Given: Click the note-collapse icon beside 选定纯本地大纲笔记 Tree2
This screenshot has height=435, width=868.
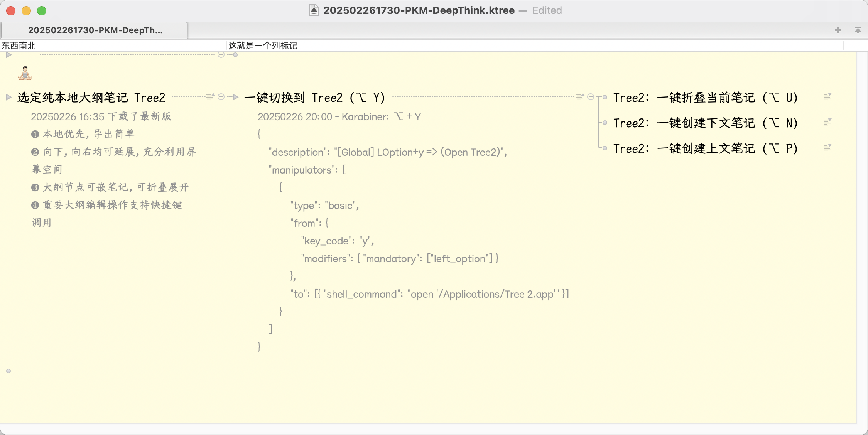Looking at the screenshot, I should pos(210,97).
